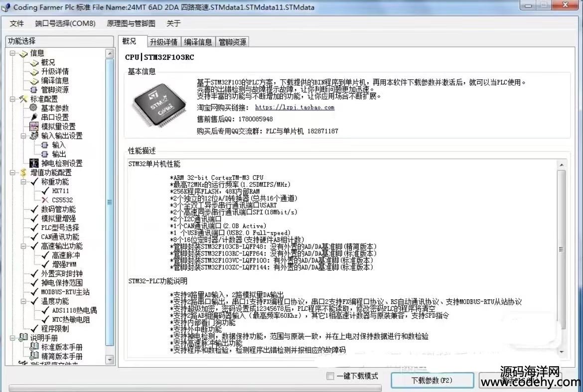Click the 标准配置 tools icon
Viewport: 583px width, 392px height.
click(23, 99)
